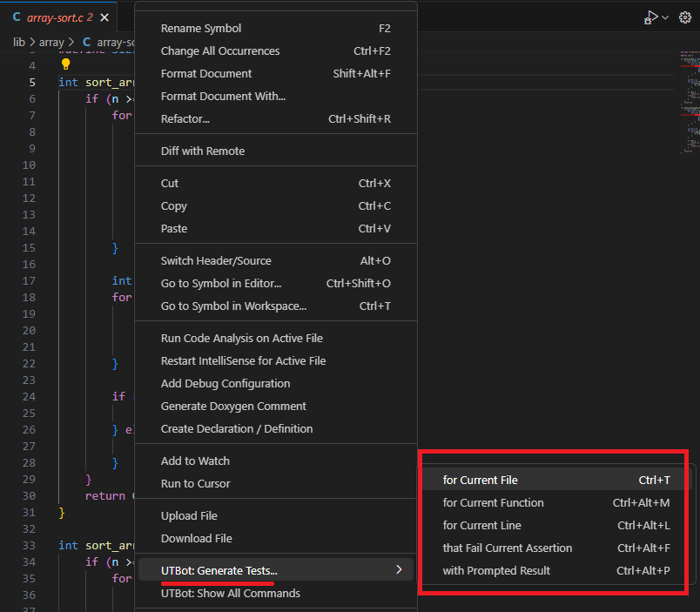Image resolution: width=700 pixels, height=612 pixels.
Task: Choose that Fail Current Assertion
Action: 508,548
